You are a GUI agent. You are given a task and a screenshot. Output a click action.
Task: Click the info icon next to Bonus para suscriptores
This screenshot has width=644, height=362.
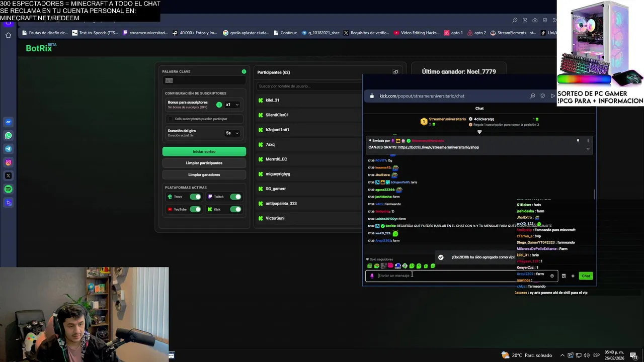[219, 105]
